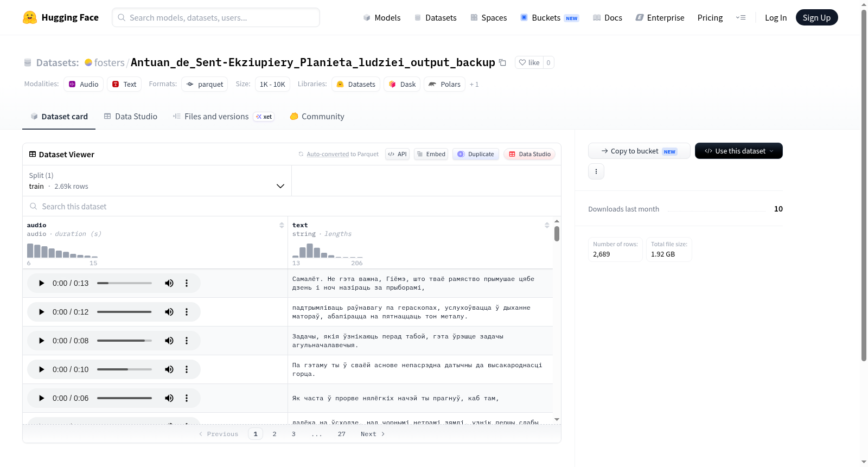Like this dataset

tap(529, 62)
